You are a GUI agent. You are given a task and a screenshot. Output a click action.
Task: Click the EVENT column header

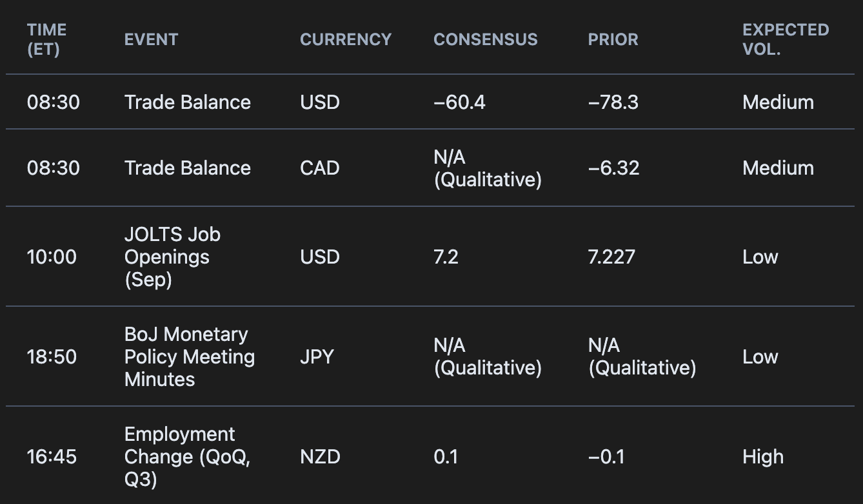pos(151,39)
